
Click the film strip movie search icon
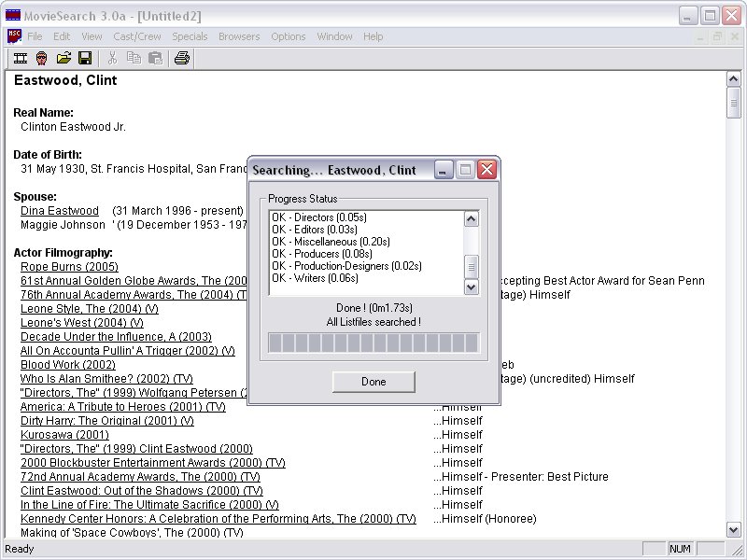(20, 58)
